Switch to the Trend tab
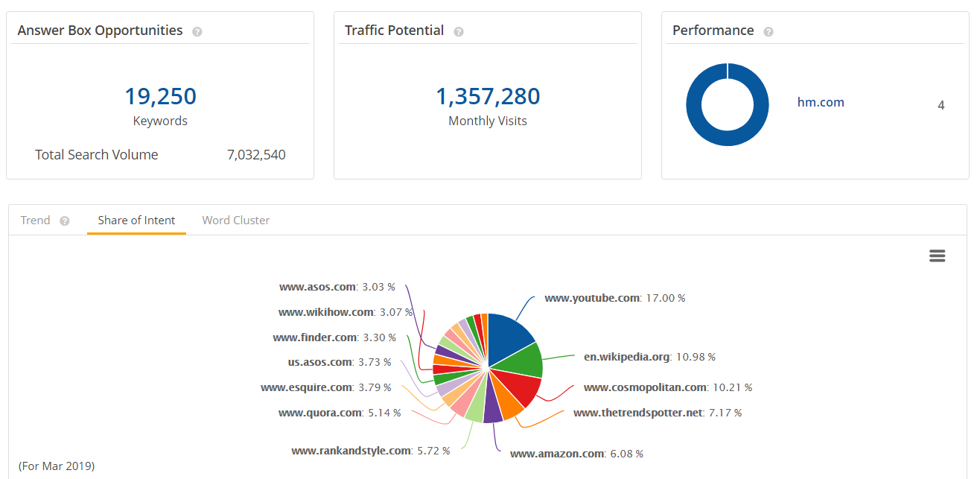The height and width of the screenshot is (479, 980). (36, 221)
